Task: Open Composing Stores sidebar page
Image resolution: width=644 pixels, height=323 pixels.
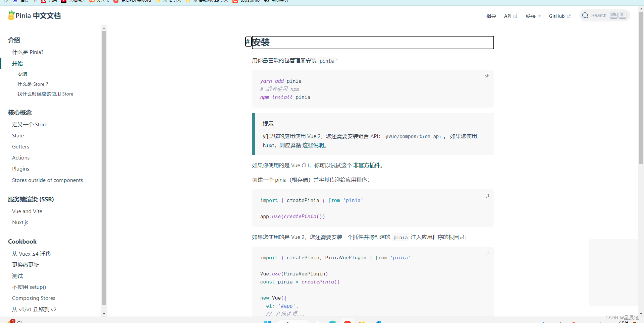Action: pos(34,298)
